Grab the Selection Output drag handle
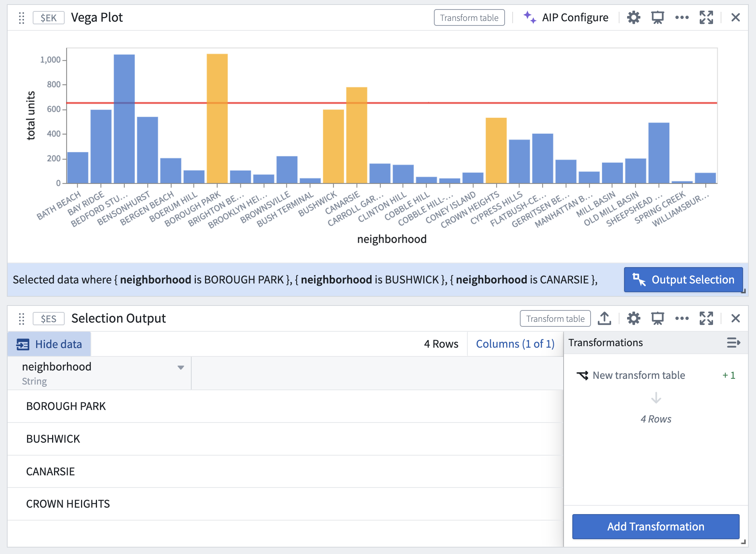Screen dimensions: 756x554 22,319
